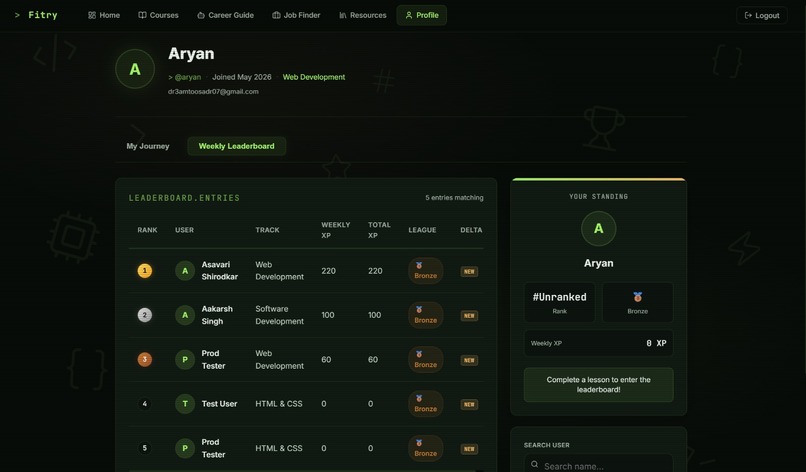Click the rank 4 badge

click(x=144, y=404)
